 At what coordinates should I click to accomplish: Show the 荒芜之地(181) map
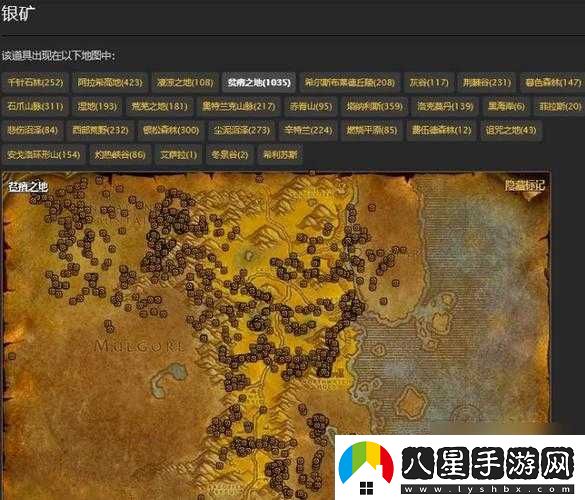coord(159,107)
